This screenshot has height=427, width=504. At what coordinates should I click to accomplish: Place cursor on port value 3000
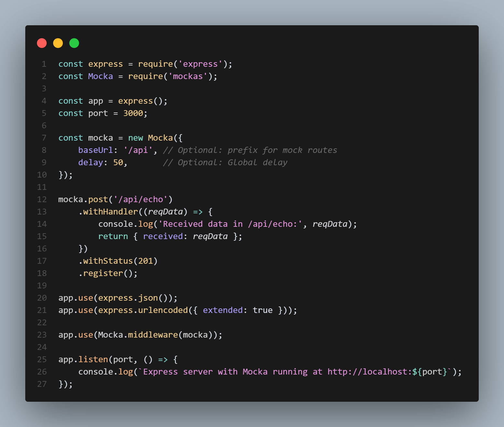point(133,113)
